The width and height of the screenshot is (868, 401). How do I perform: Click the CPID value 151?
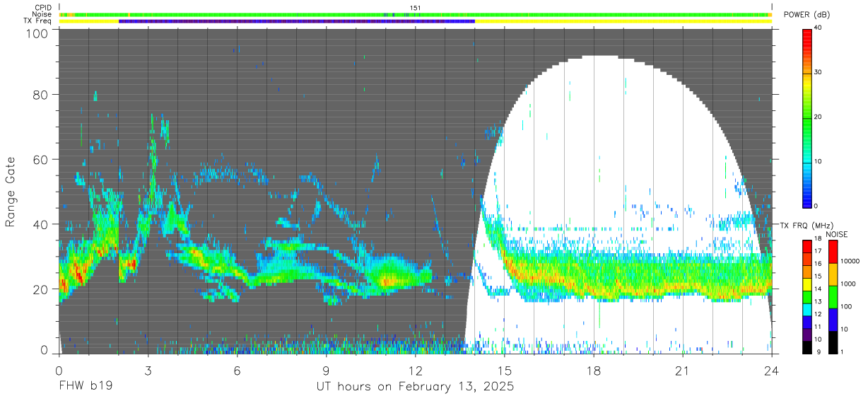click(416, 8)
